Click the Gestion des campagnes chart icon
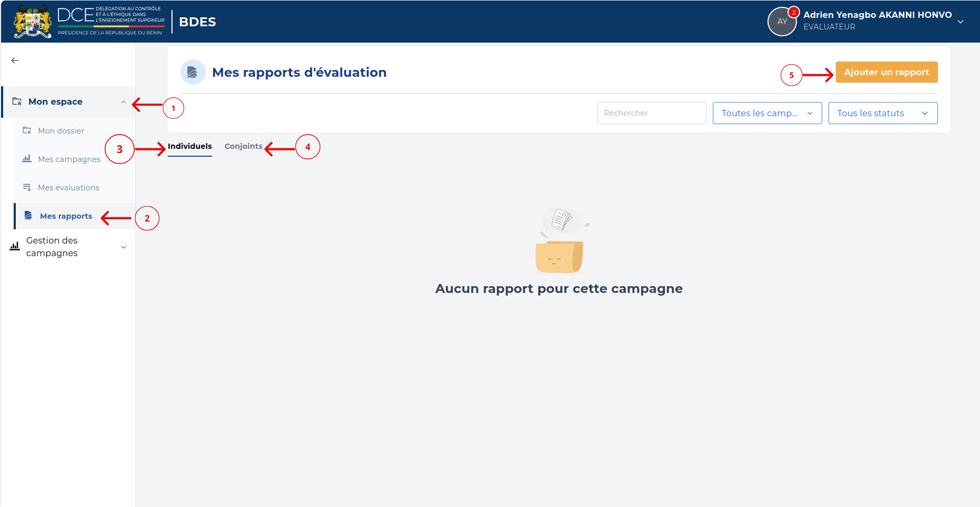Image resolution: width=980 pixels, height=507 pixels. click(15, 246)
